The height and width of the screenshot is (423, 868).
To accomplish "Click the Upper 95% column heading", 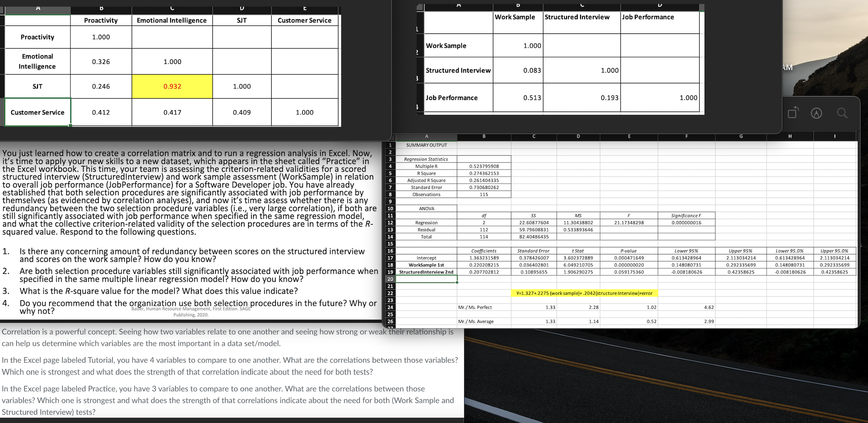I will point(741,251).
